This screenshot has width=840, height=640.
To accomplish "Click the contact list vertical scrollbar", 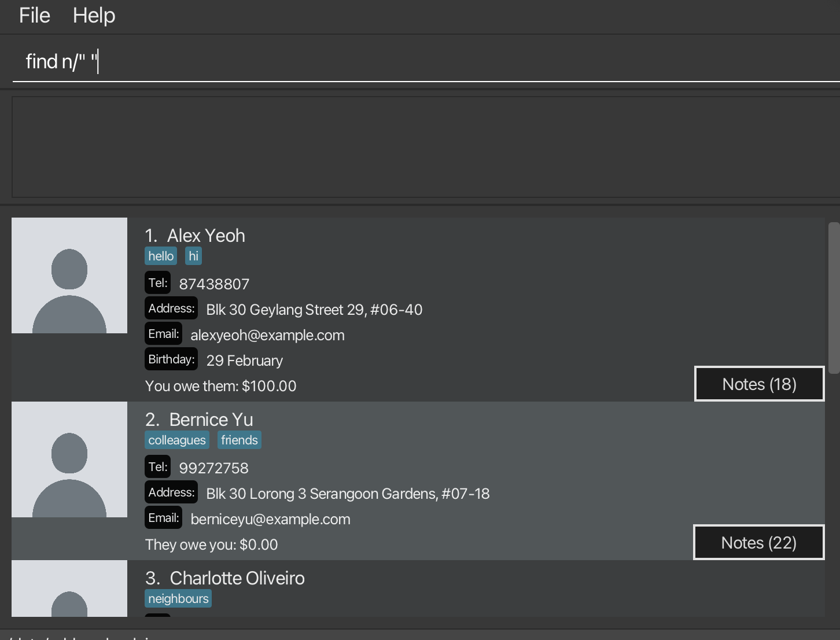I will (x=834, y=298).
